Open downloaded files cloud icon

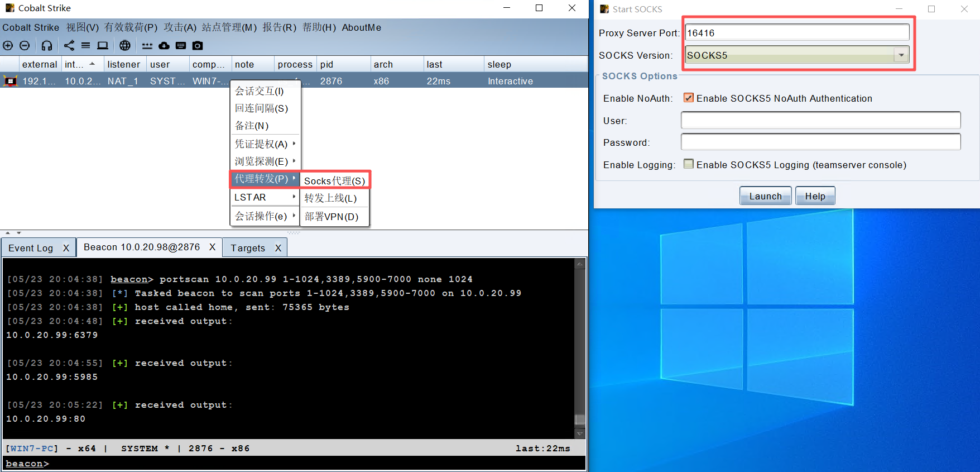pos(164,46)
